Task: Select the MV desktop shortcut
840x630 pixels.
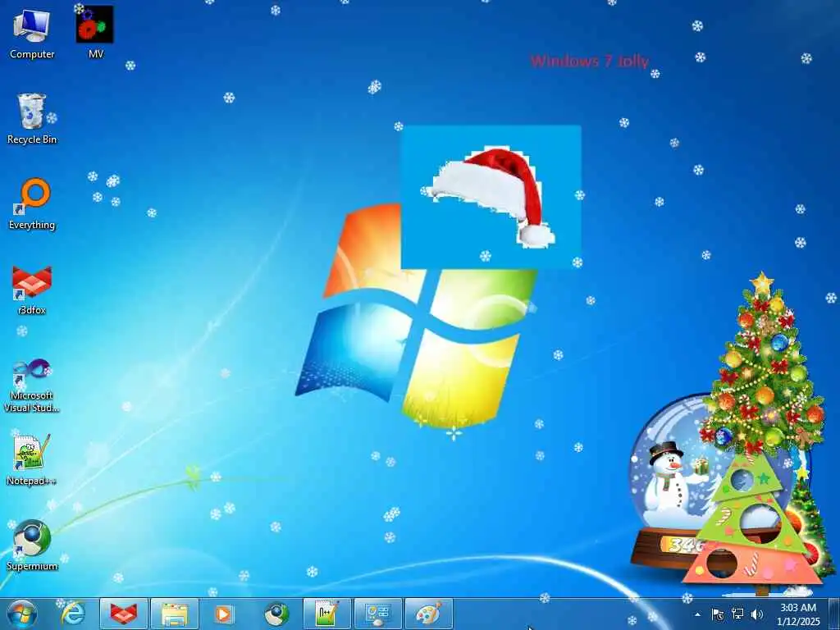Action: pos(95,32)
